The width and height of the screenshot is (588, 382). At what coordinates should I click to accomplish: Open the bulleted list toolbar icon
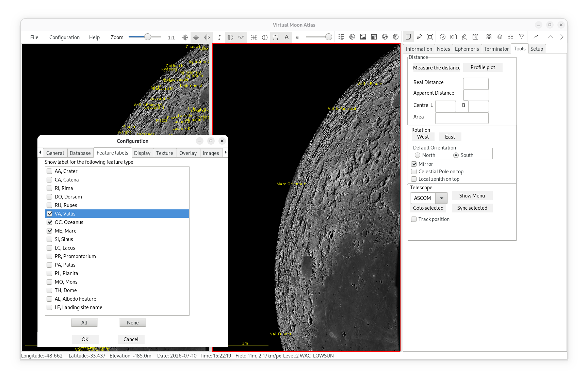point(341,37)
